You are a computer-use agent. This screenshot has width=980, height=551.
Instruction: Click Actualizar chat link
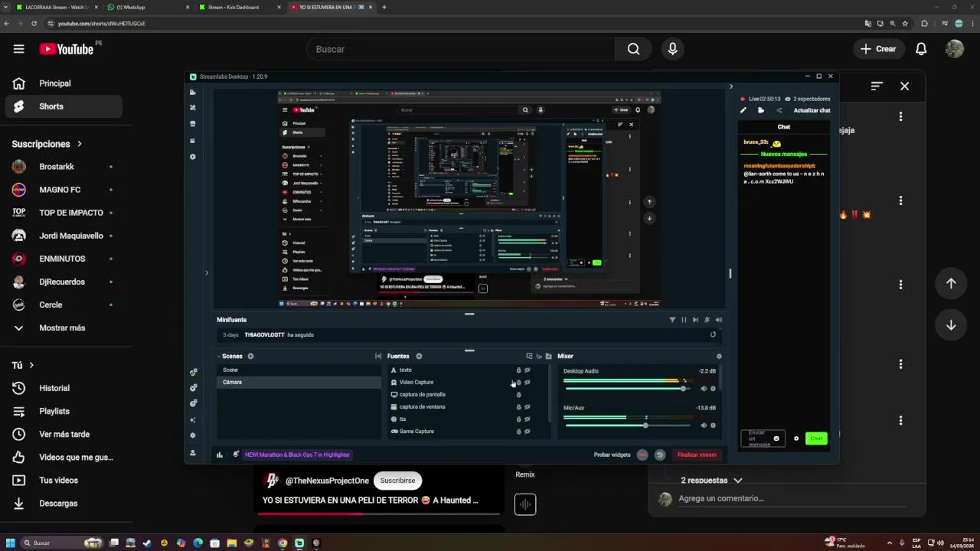coord(812,110)
